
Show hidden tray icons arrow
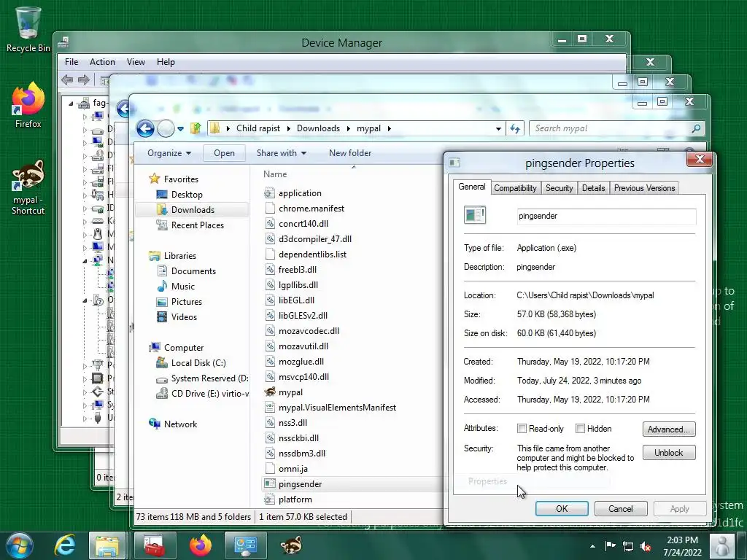click(592, 547)
